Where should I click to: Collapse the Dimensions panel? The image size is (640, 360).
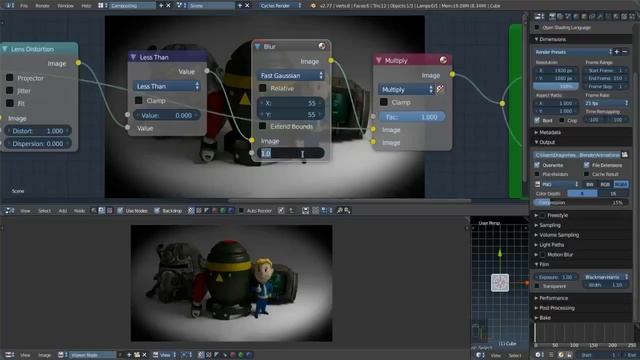click(536, 39)
